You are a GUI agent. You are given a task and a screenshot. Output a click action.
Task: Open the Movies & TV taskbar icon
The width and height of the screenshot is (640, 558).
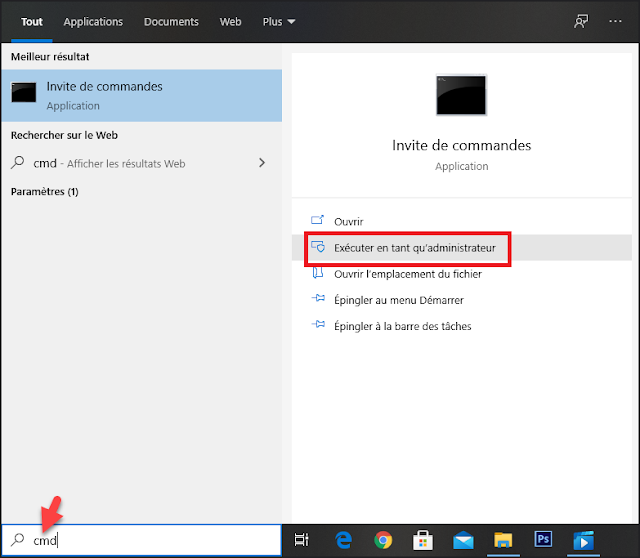click(583, 540)
